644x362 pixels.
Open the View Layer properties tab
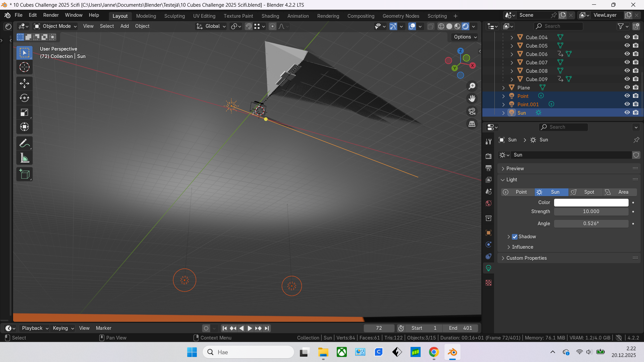point(489,180)
